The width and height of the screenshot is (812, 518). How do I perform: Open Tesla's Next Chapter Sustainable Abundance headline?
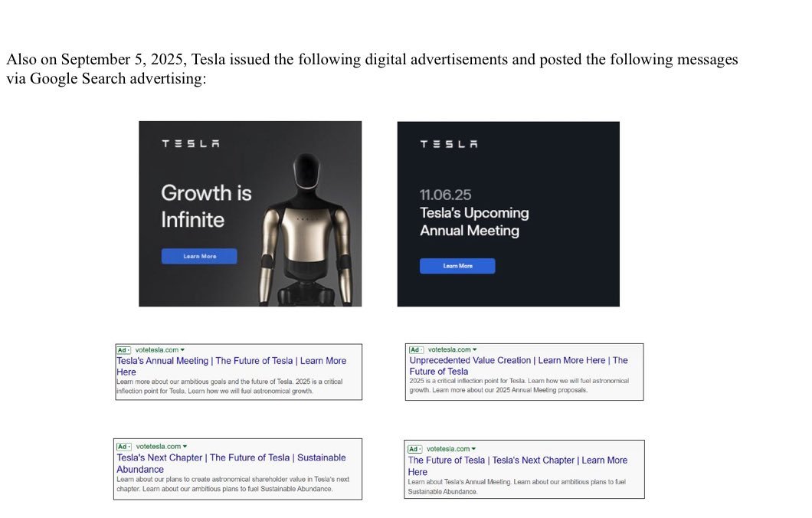[231, 463]
